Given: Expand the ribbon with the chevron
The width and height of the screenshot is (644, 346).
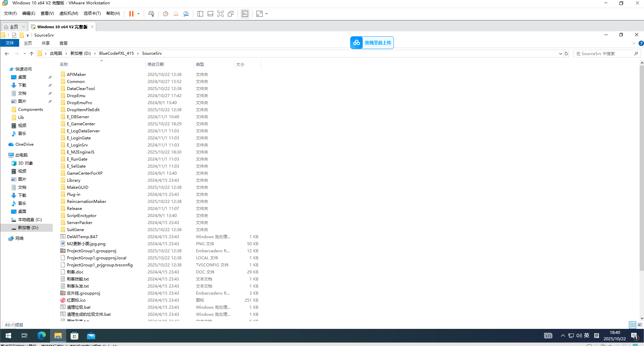Looking at the screenshot, I should [634, 43].
